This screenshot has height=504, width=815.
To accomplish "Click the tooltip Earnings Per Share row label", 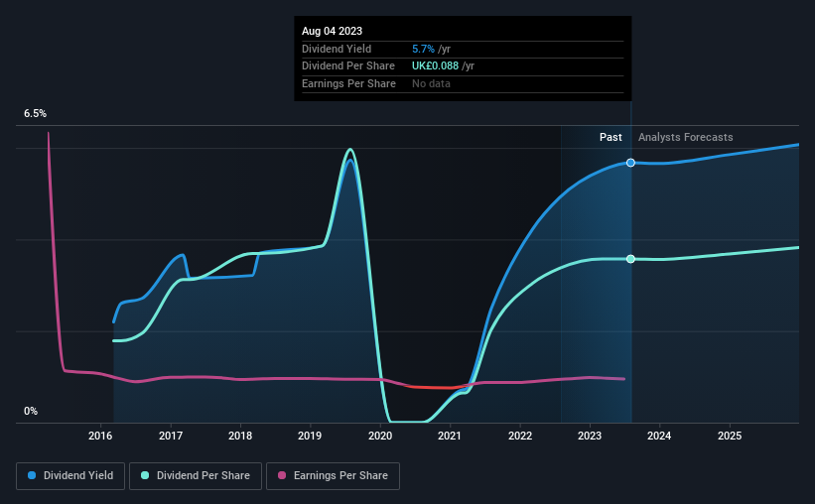I will click(x=348, y=83).
